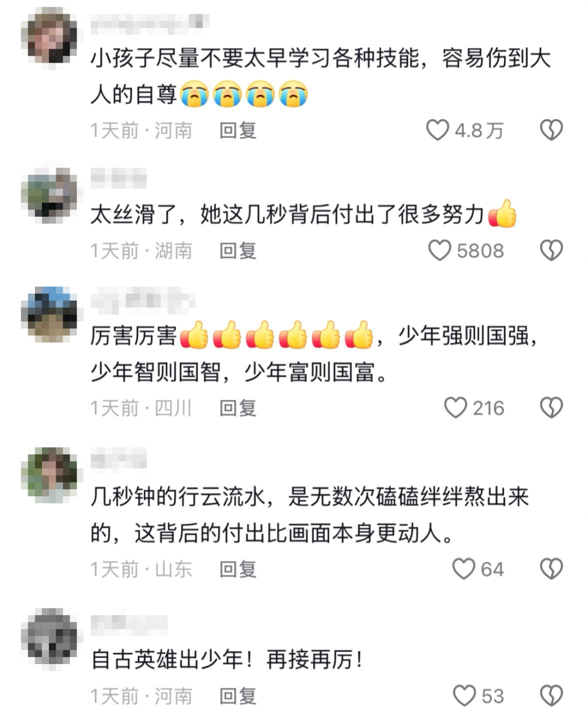
Task: Dislike the 自古英雄出少年 comment
Action: [x=551, y=696]
